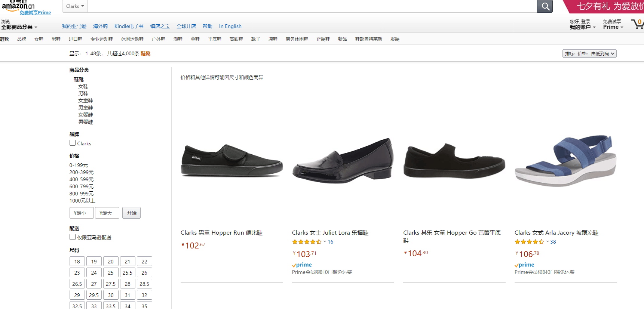This screenshot has height=309, width=644.
Task: Expand 全部商品分类 menu
Action: [x=19, y=27]
